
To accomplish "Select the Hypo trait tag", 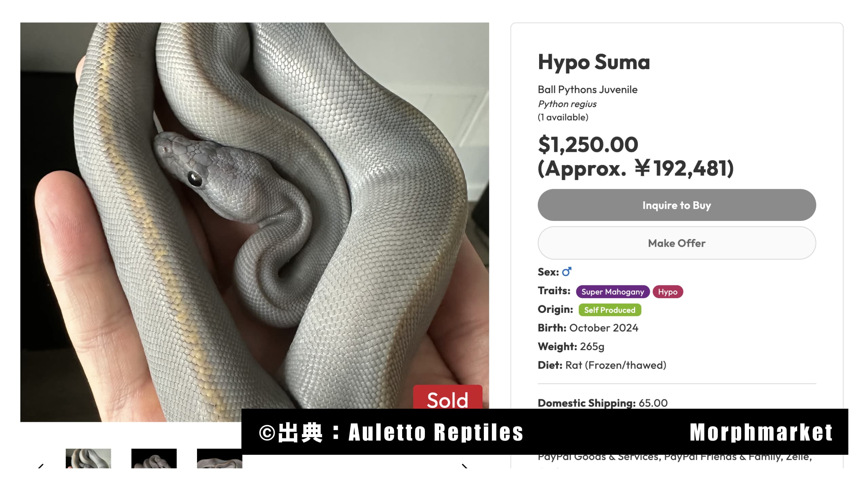I will tap(668, 292).
